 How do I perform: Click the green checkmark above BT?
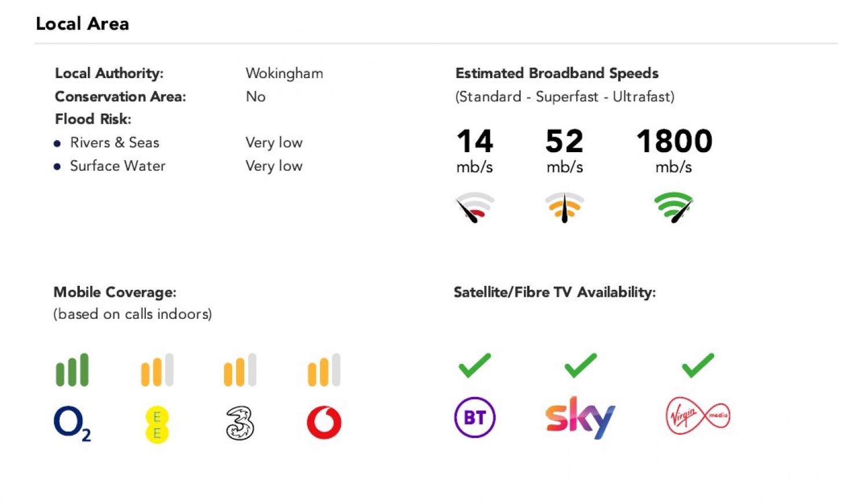click(x=475, y=365)
